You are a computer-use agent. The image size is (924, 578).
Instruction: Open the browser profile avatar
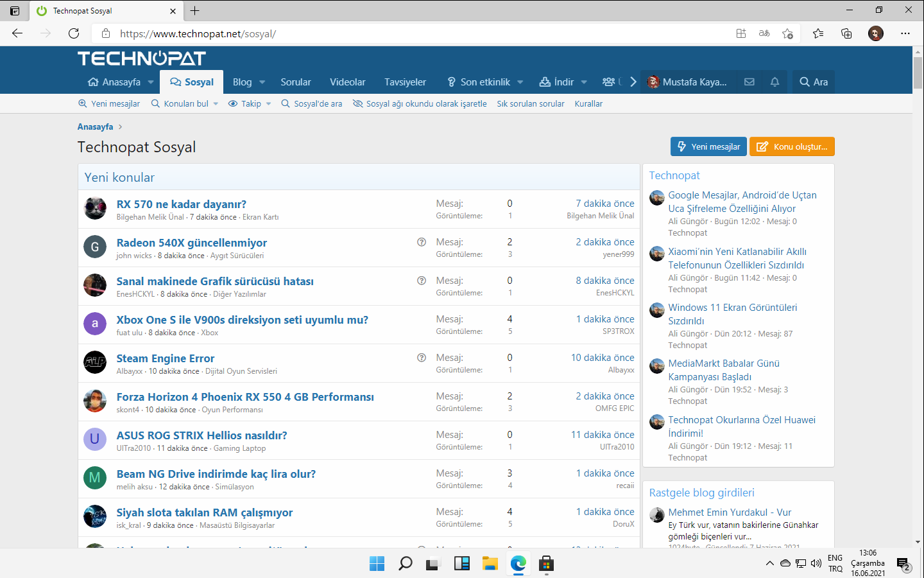tap(876, 33)
